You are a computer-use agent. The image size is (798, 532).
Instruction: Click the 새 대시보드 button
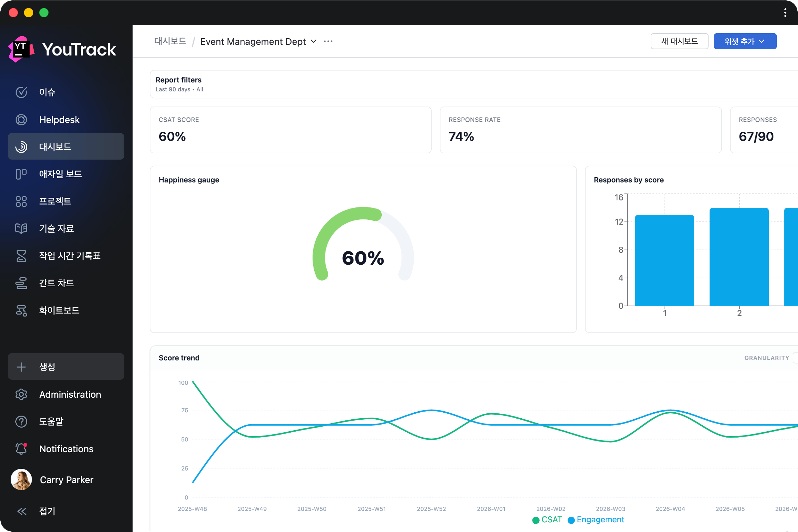click(x=679, y=41)
